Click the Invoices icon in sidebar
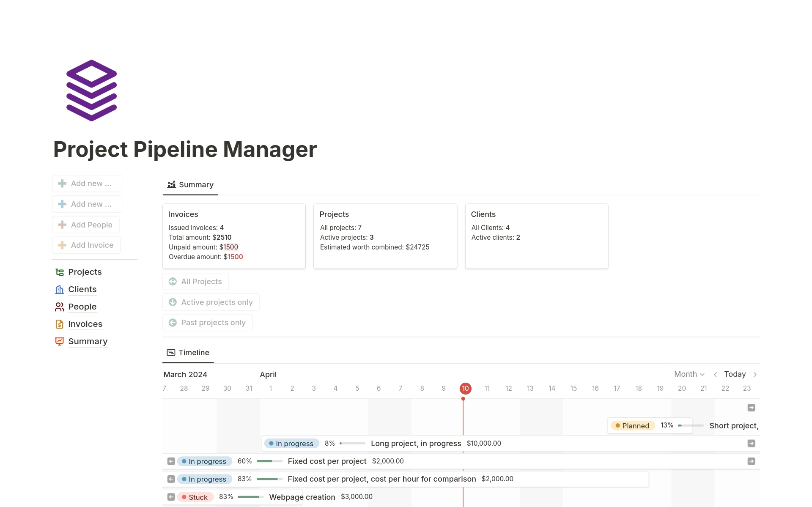 click(60, 323)
